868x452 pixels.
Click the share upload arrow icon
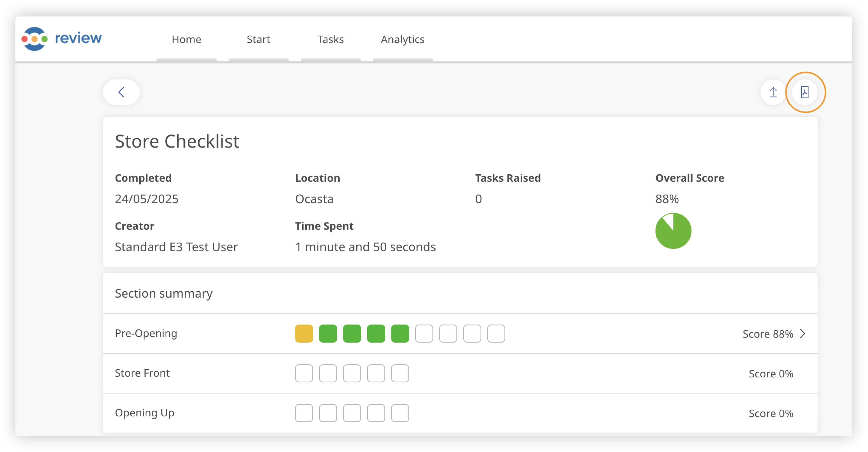tap(773, 92)
